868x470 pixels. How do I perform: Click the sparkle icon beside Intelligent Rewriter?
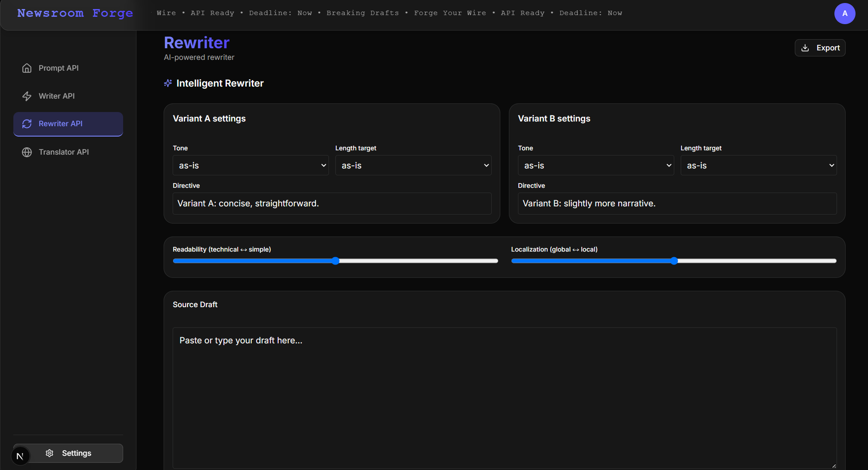pos(168,83)
